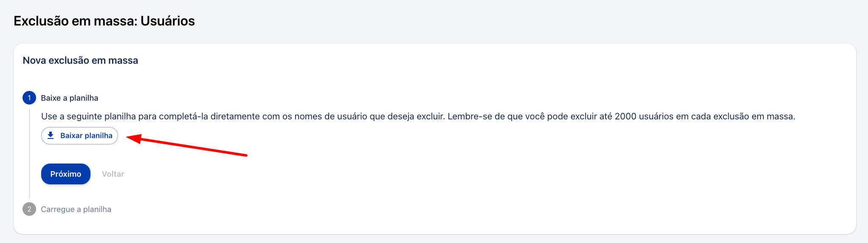Image resolution: width=868 pixels, height=243 pixels.
Task: Click the word 'Usuários' in the page title
Action: [x=168, y=21]
